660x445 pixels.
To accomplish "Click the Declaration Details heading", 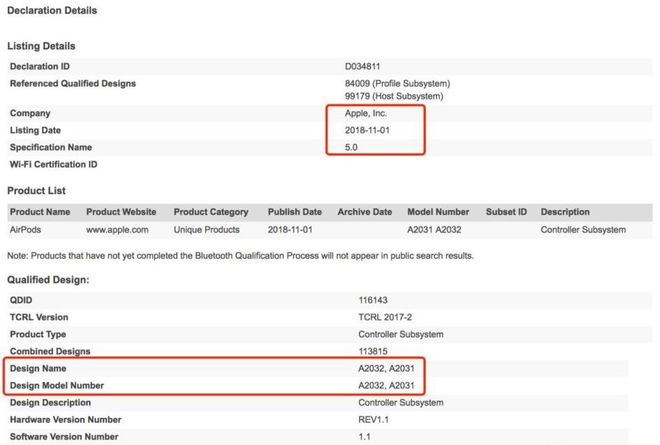I will [x=52, y=11].
